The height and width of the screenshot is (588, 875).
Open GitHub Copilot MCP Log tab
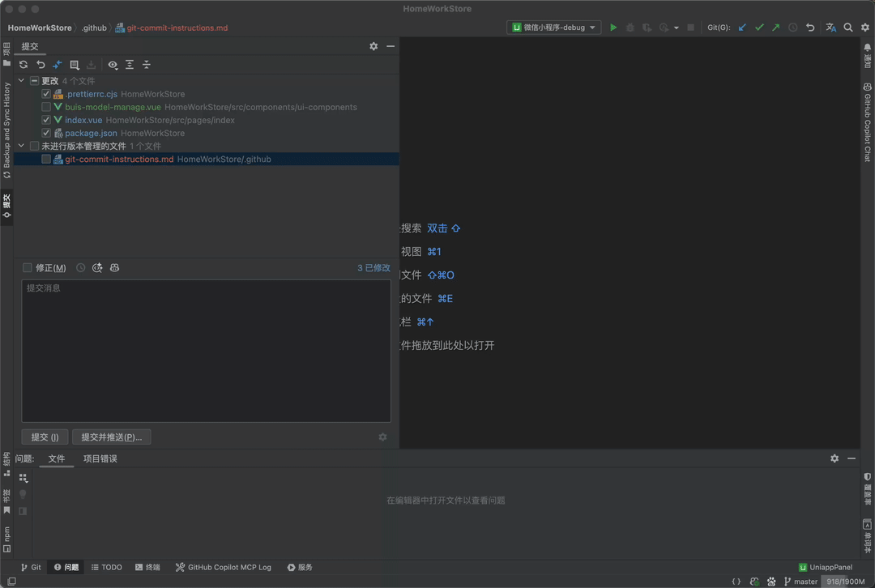(x=224, y=568)
